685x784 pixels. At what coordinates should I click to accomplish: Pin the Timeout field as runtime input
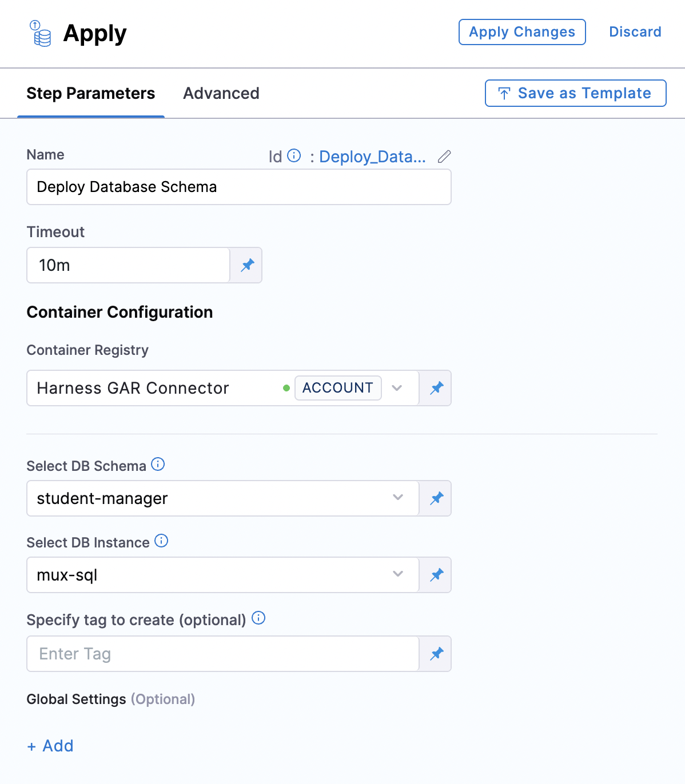246,265
